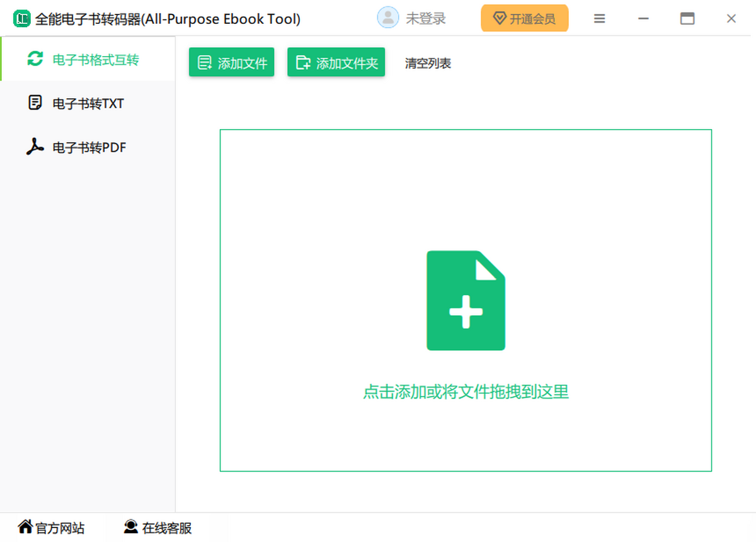Select the 电子书格式互转 tab
756x542 pixels.
tap(96, 60)
